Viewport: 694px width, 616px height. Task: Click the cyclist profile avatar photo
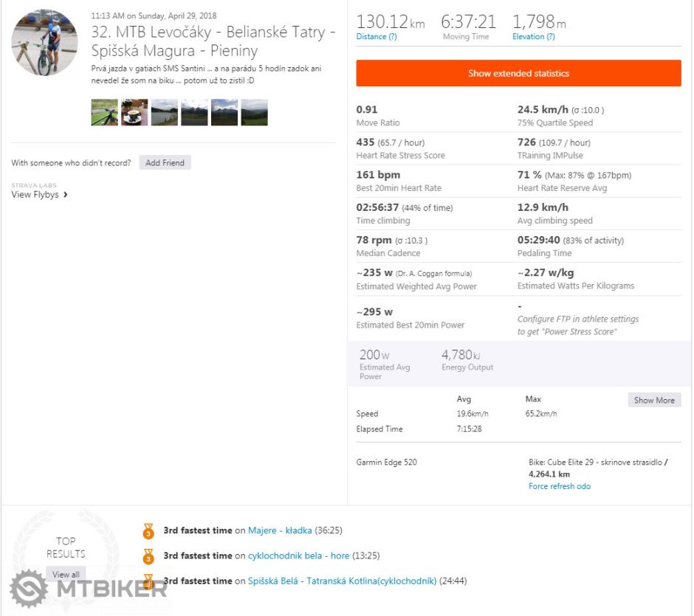44,43
